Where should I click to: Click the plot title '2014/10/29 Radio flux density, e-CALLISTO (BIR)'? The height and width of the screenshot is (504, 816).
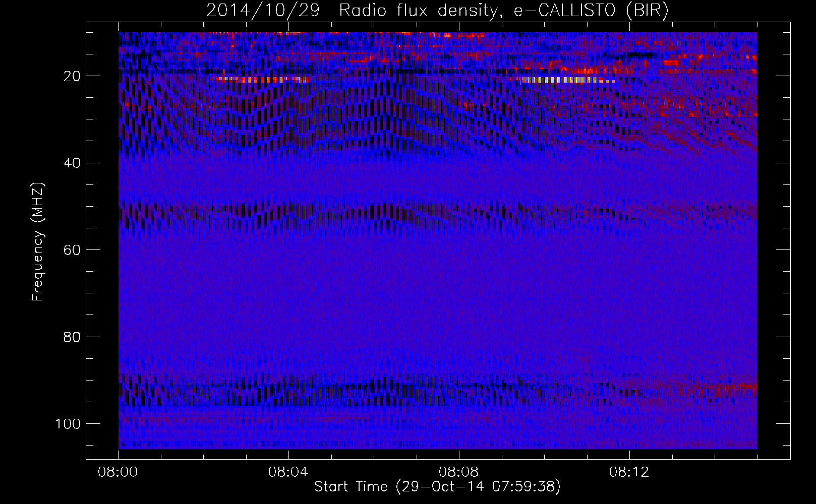pyautogui.click(x=437, y=11)
